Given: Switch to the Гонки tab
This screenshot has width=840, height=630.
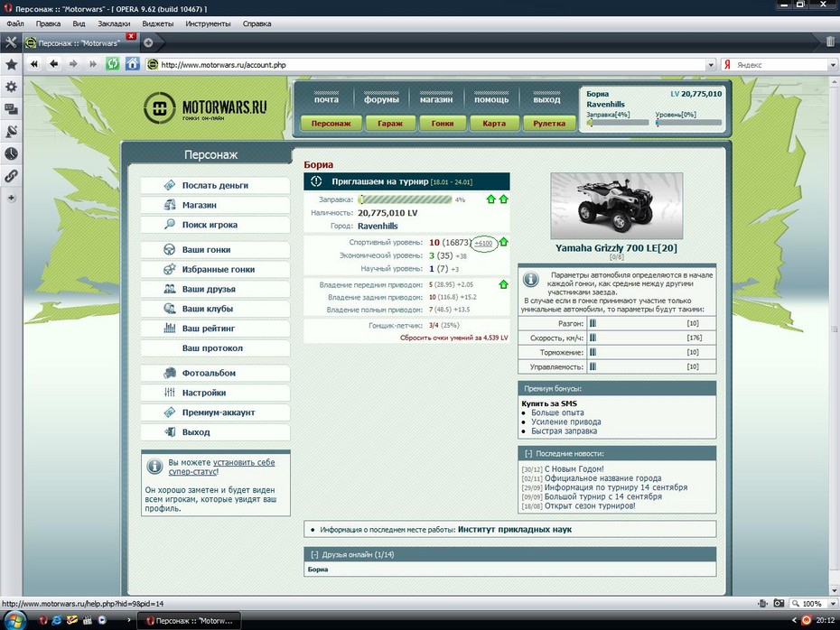Looking at the screenshot, I should (443, 123).
